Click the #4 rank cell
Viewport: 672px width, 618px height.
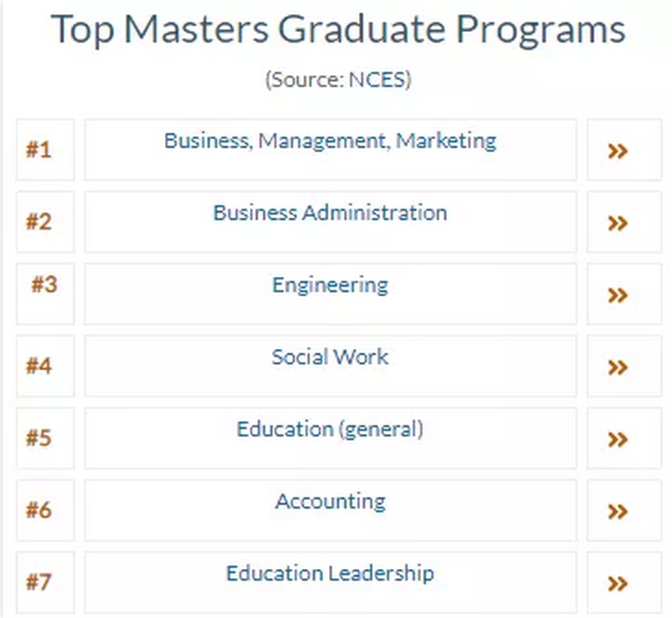click(39, 367)
